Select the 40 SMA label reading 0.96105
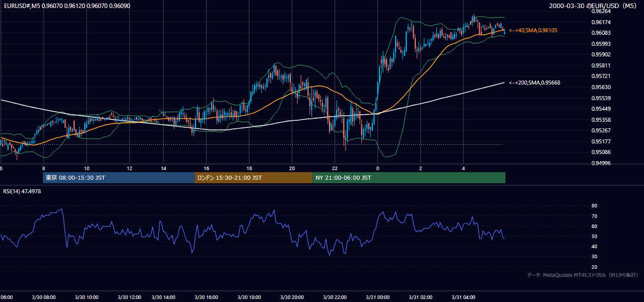This screenshot has width=644, height=302. click(x=533, y=31)
